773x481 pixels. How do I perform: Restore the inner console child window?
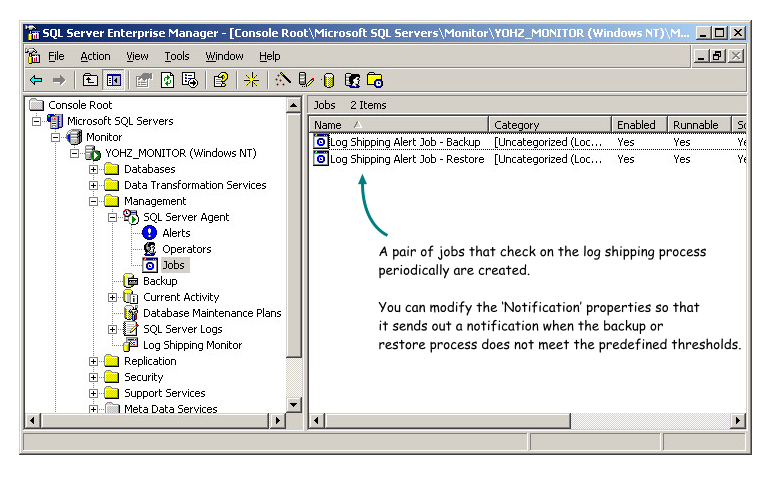[x=717, y=56]
